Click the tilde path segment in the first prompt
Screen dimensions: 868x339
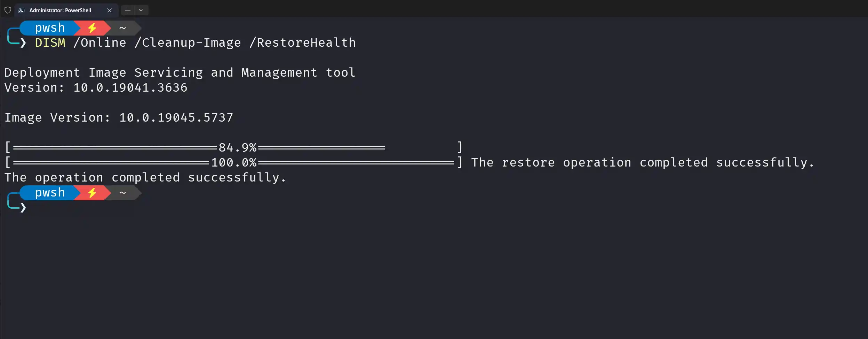(x=122, y=28)
